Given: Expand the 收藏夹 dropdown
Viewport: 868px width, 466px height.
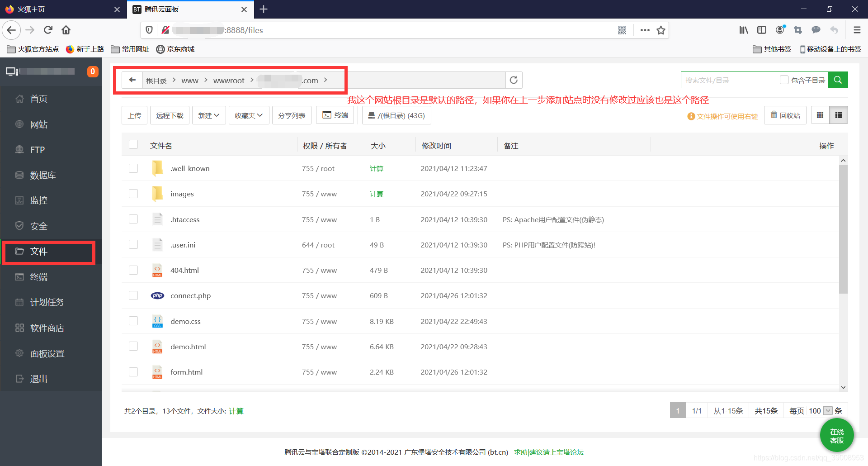Looking at the screenshot, I should click(249, 115).
